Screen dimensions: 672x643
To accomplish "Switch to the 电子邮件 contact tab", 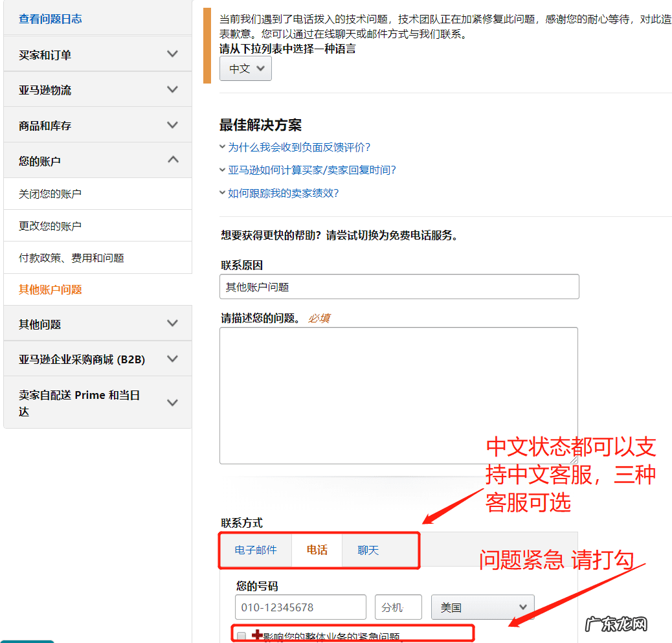I will click(x=255, y=549).
